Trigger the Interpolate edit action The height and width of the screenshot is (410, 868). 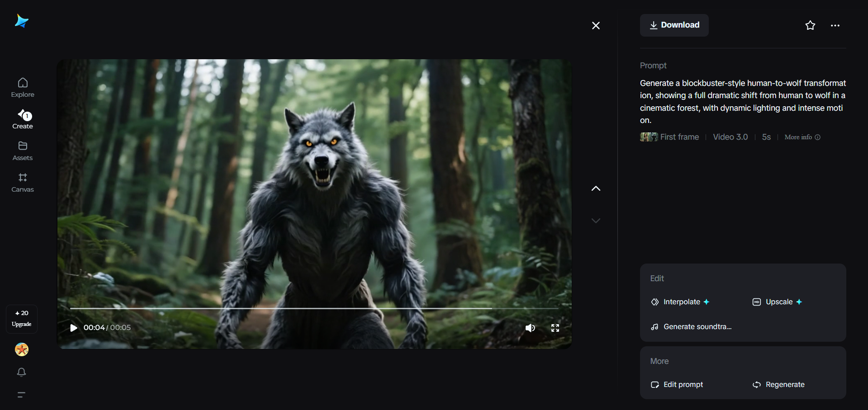[x=680, y=302]
